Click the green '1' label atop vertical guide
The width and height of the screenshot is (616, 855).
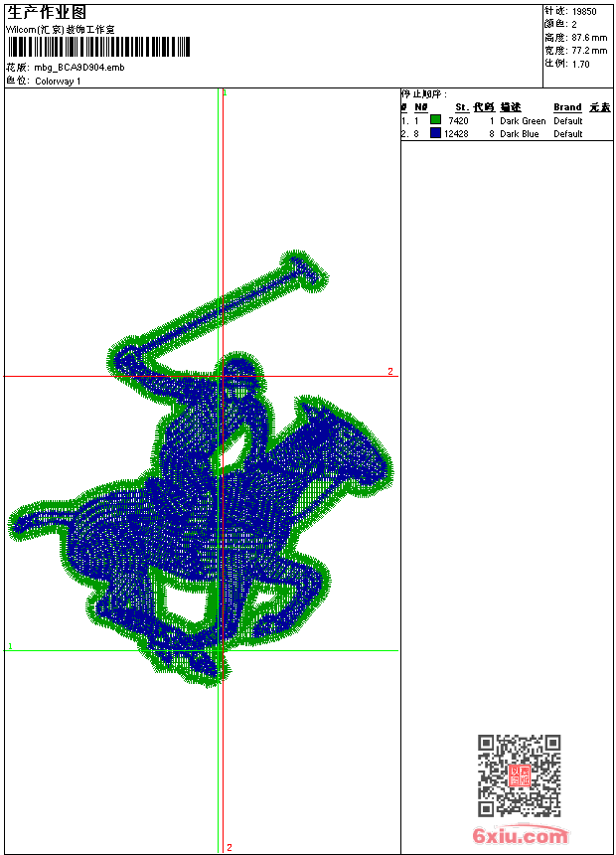click(x=226, y=93)
